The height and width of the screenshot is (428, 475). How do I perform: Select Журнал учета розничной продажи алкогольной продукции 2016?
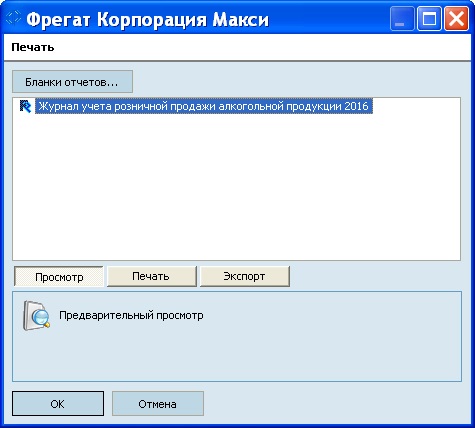click(x=204, y=106)
